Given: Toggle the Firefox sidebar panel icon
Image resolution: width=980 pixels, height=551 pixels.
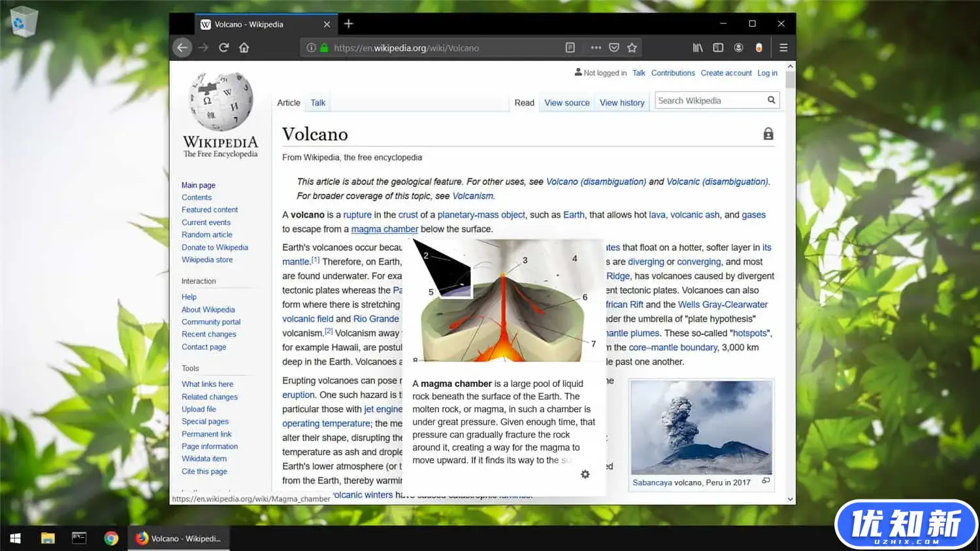Looking at the screenshot, I should point(718,48).
